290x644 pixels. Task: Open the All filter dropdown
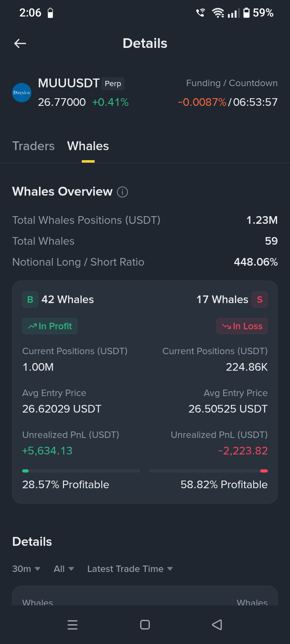pyautogui.click(x=64, y=569)
